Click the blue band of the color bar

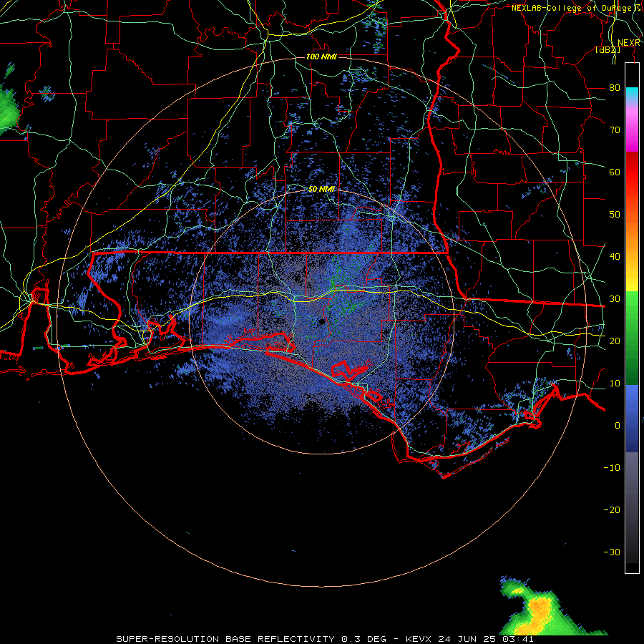tap(632, 418)
